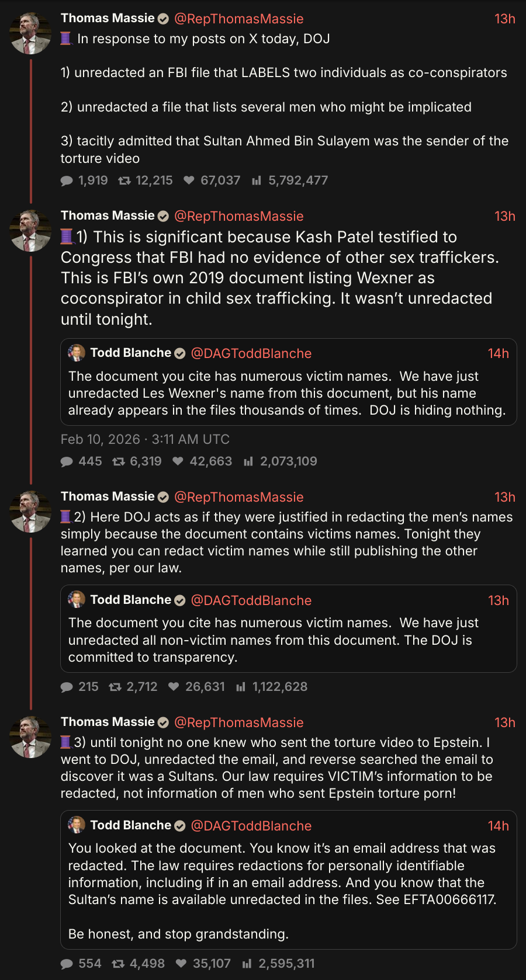526x980 pixels.
Task: Open view stats showing 1,122,628
Action: pos(241,687)
